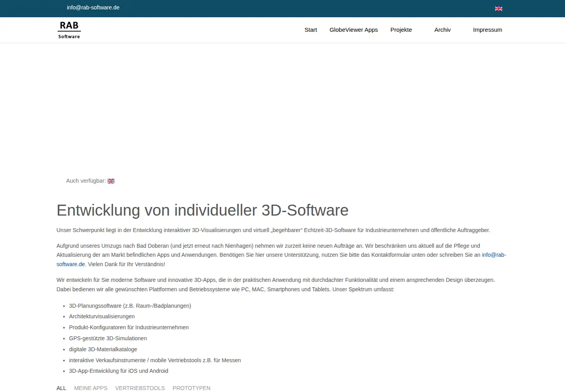Show the PROTOTYPEN filter
The height and width of the screenshot is (392, 565).
pos(191,388)
